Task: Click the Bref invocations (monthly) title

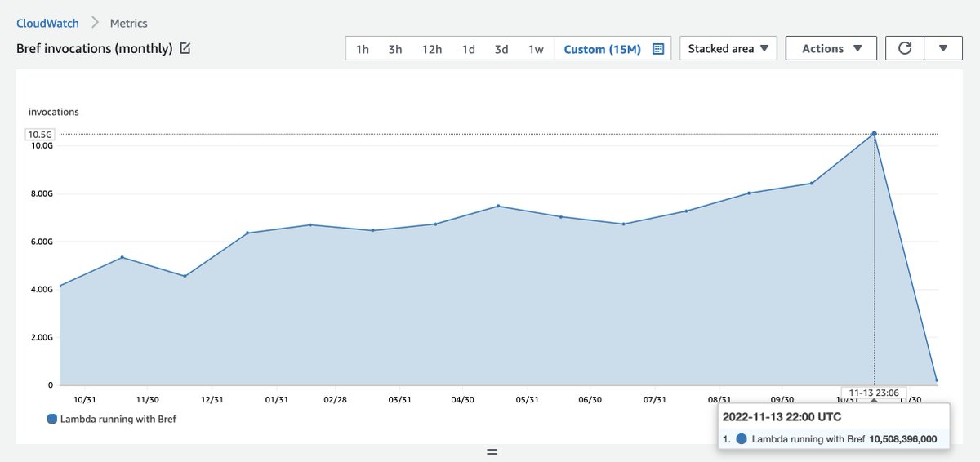Action: [x=95, y=49]
